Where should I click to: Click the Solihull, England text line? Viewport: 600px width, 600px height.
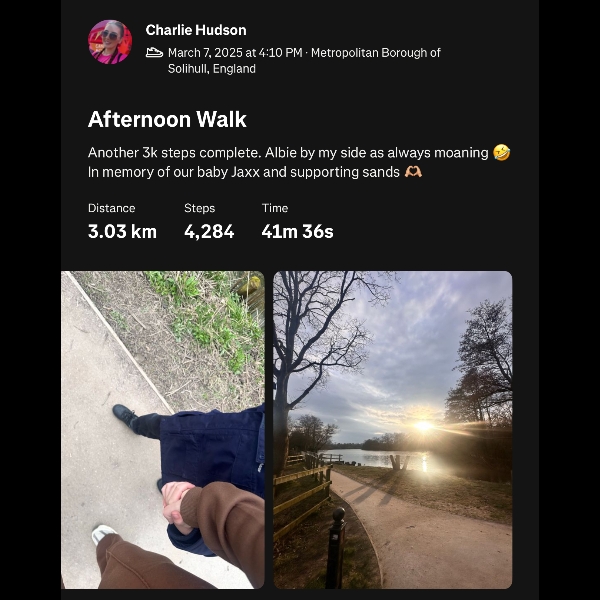212,69
